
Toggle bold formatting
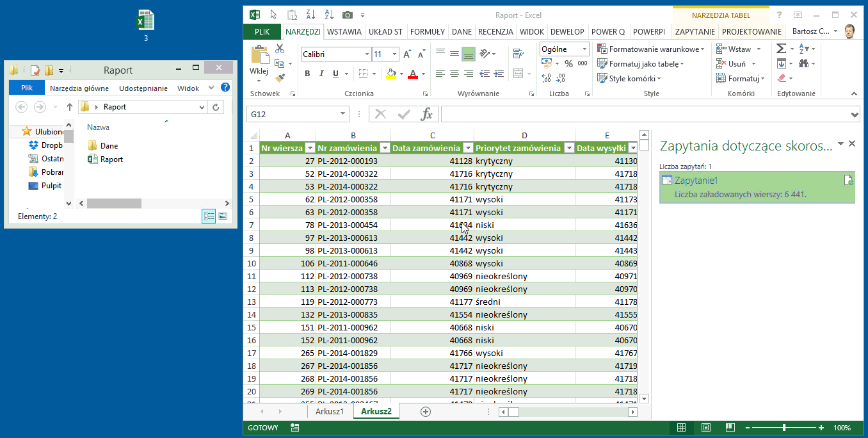(x=307, y=74)
